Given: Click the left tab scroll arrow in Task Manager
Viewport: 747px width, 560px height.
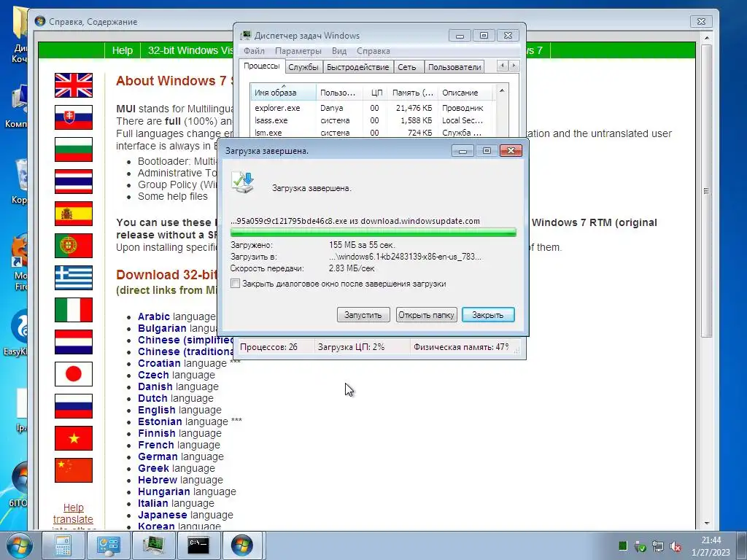Looking at the screenshot, I should (503, 66).
